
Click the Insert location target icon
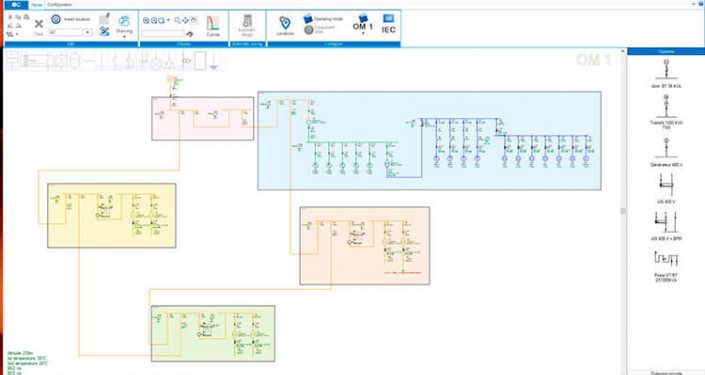[56, 19]
